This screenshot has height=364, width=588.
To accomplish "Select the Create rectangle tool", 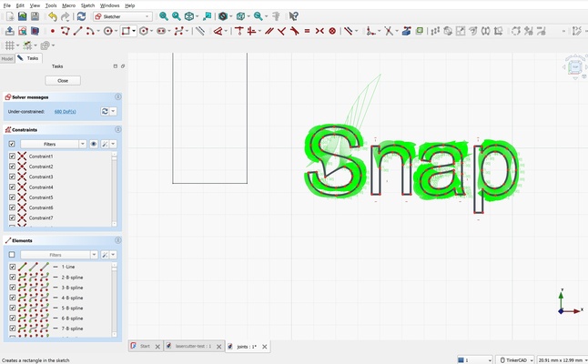I will pyautogui.click(x=126, y=31).
